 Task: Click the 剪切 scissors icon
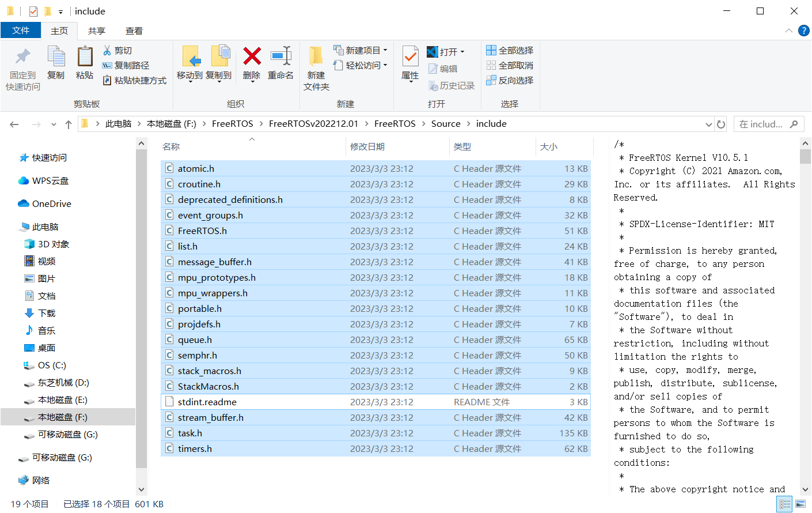coord(107,51)
